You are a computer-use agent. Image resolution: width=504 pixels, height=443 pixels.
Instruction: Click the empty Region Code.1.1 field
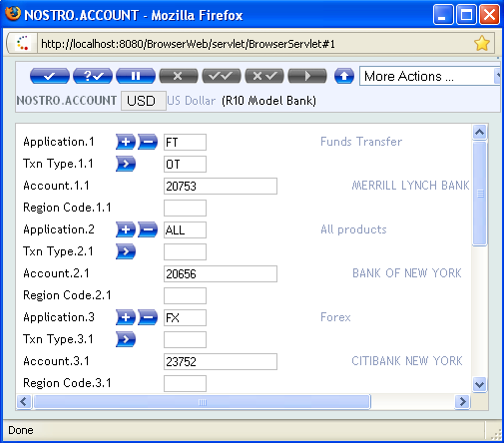click(x=185, y=208)
